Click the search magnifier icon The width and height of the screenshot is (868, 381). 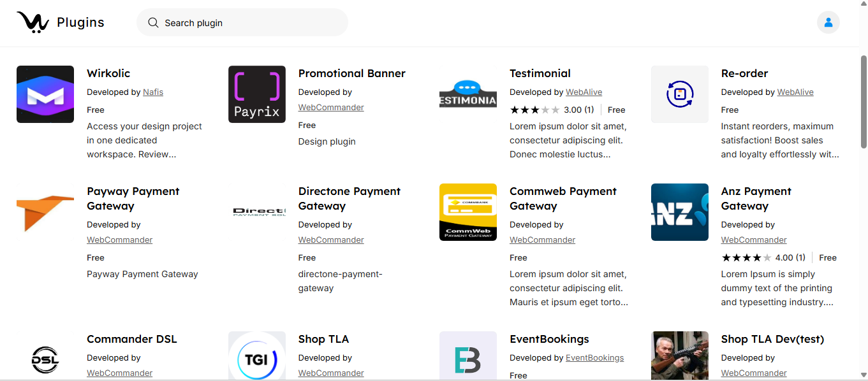[x=153, y=23]
